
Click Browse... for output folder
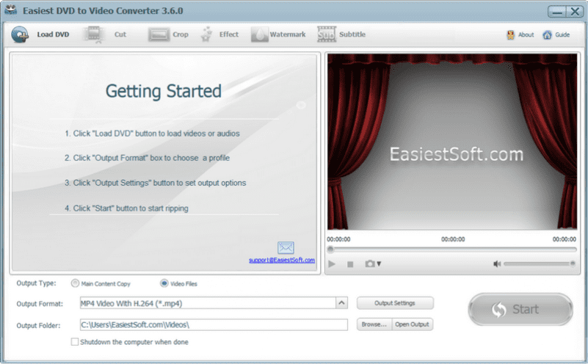tap(374, 324)
